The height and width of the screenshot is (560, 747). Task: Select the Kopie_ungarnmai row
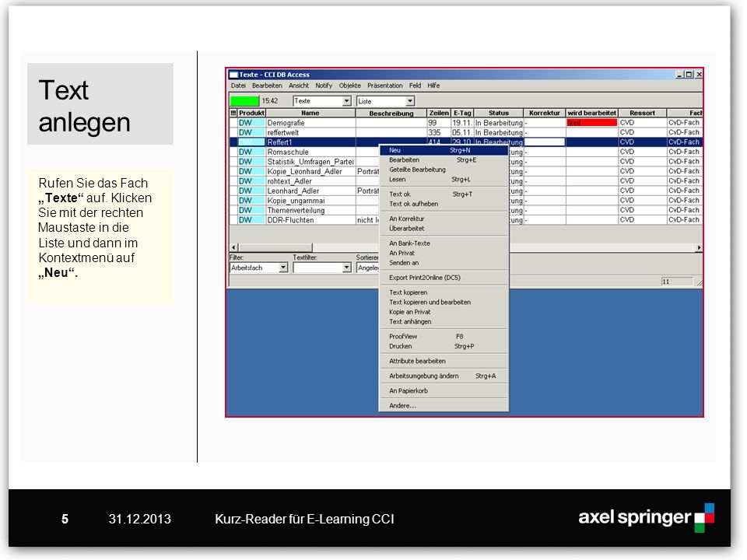point(466,201)
